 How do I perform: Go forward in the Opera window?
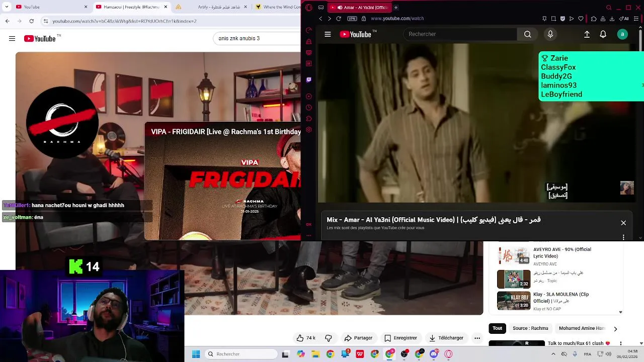[330, 19]
